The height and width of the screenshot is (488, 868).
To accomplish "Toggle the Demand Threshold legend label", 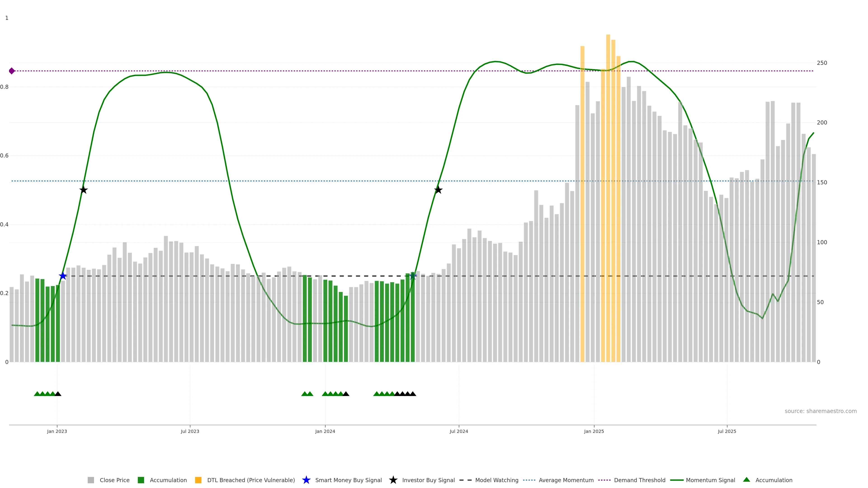I will (639, 480).
